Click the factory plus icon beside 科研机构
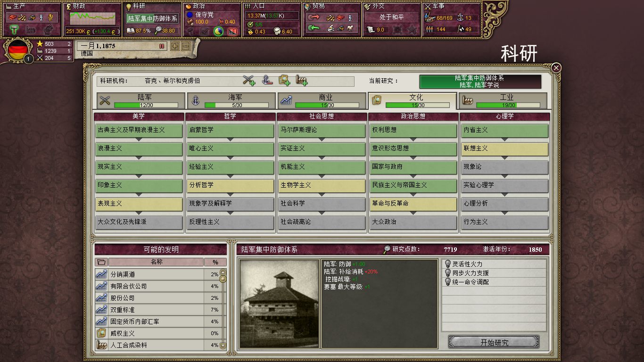This screenshot has height=362, width=644. (x=302, y=81)
